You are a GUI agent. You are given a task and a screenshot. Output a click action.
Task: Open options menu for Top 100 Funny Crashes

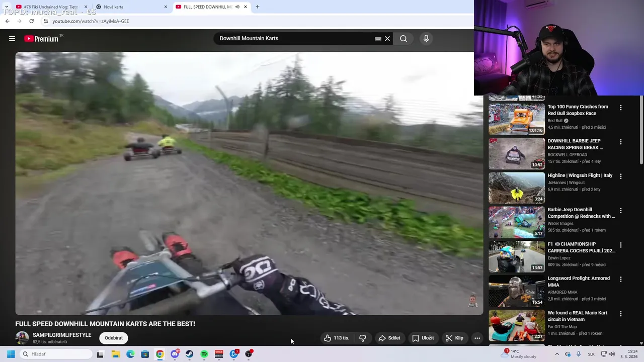point(620,108)
